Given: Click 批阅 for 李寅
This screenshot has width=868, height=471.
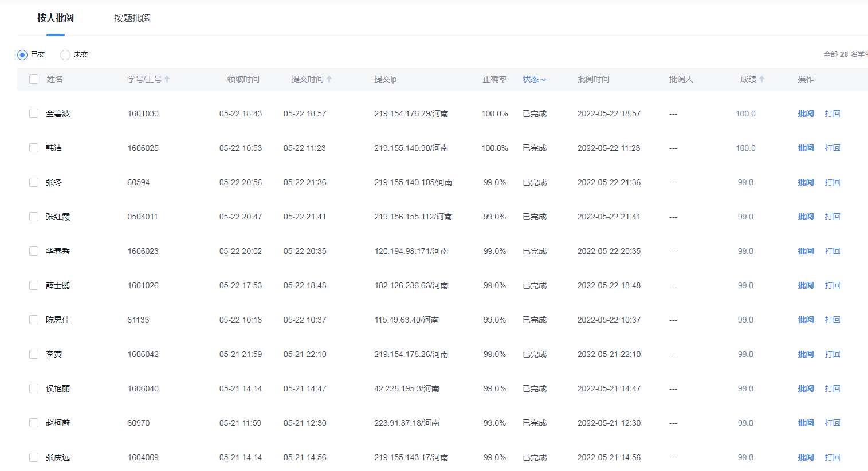Looking at the screenshot, I should click(x=806, y=354).
